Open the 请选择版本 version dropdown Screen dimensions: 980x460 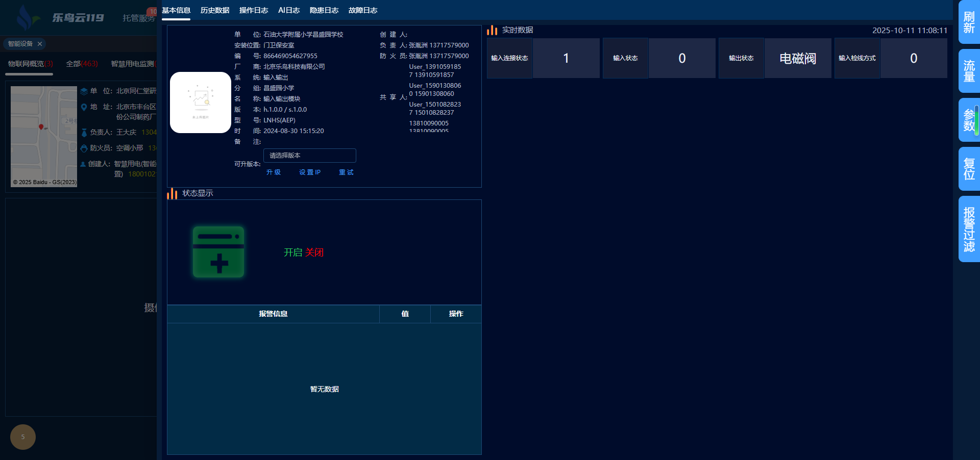click(x=309, y=156)
